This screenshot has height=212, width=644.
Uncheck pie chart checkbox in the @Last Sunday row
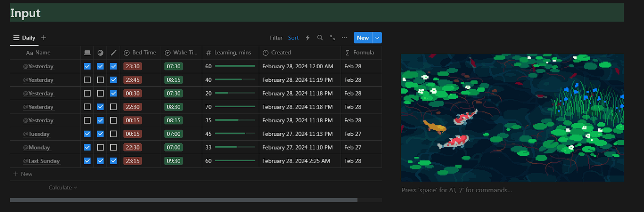coord(100,161)
